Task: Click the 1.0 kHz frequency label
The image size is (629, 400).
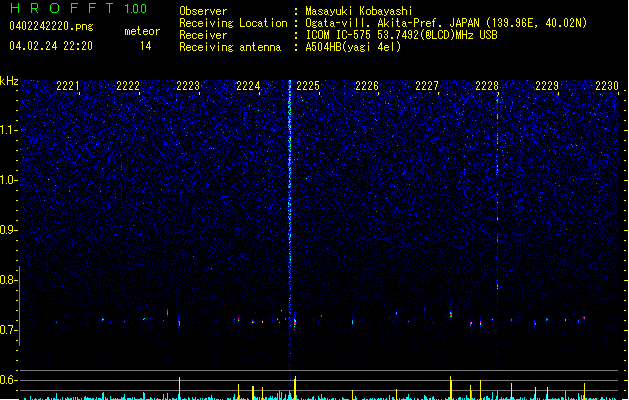Action: [9, 180]
